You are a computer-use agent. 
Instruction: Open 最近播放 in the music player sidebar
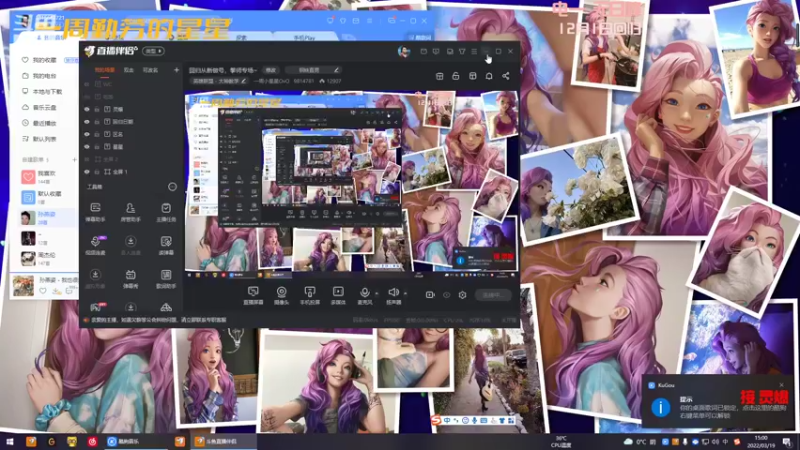coord(44,123)
